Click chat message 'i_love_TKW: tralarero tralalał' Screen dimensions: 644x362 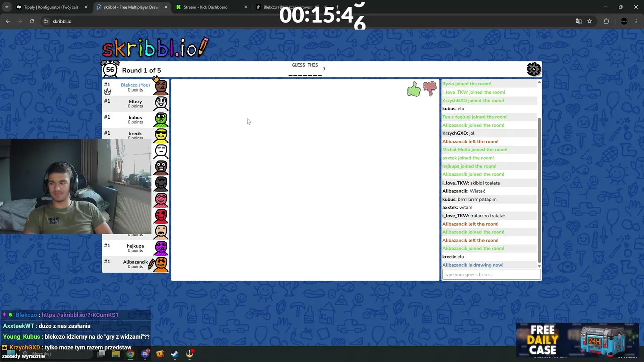473,216
